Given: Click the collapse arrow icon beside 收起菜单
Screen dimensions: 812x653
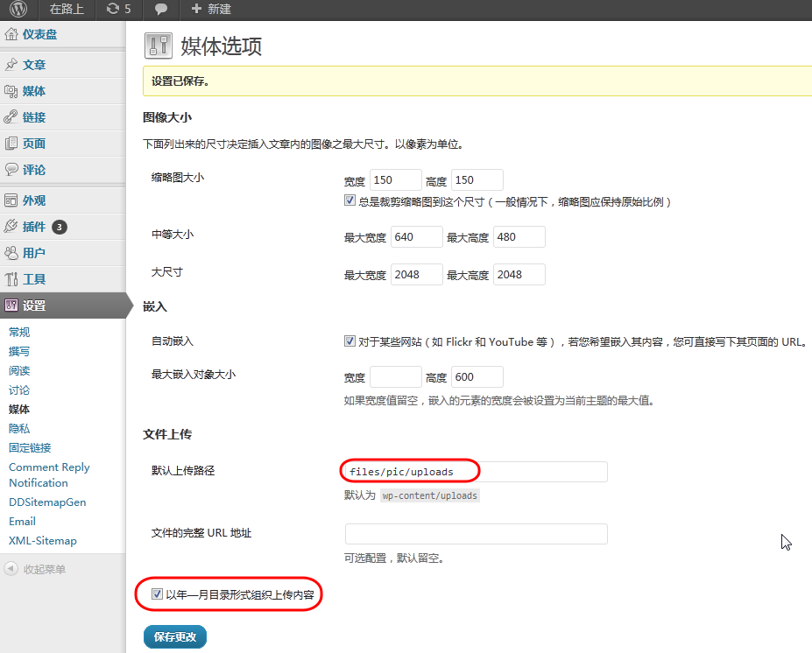Looking at the screenshot, I should [11, 569].
